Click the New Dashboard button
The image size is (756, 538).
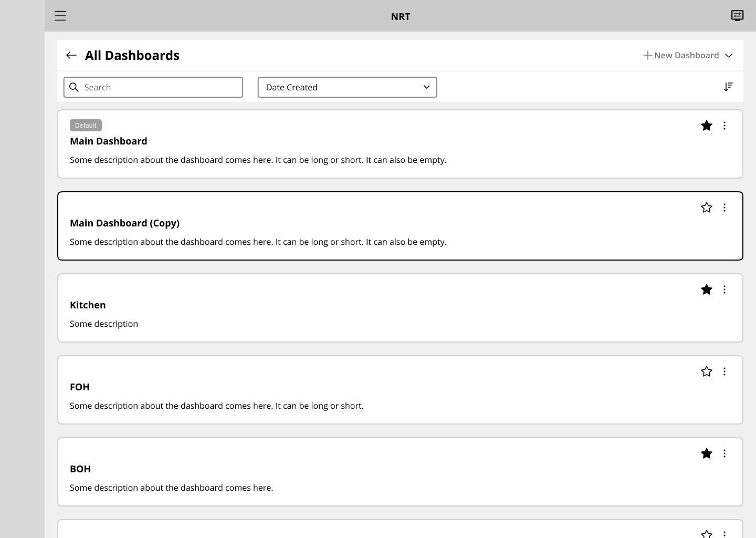click(x=681, y=56)
